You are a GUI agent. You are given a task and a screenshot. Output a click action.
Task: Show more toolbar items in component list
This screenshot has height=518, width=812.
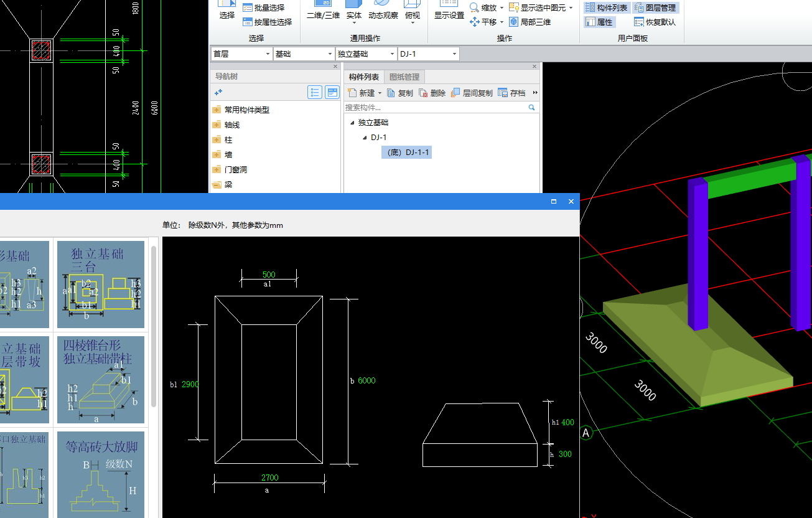tap(535, 93)
